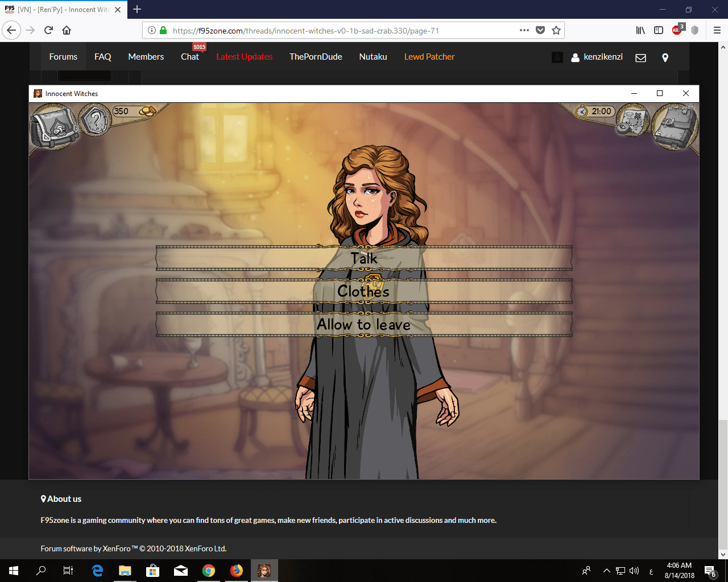Visit ThePornDude link
The width and height of the screenshot is (728, 582).
(x=316, y=57)
